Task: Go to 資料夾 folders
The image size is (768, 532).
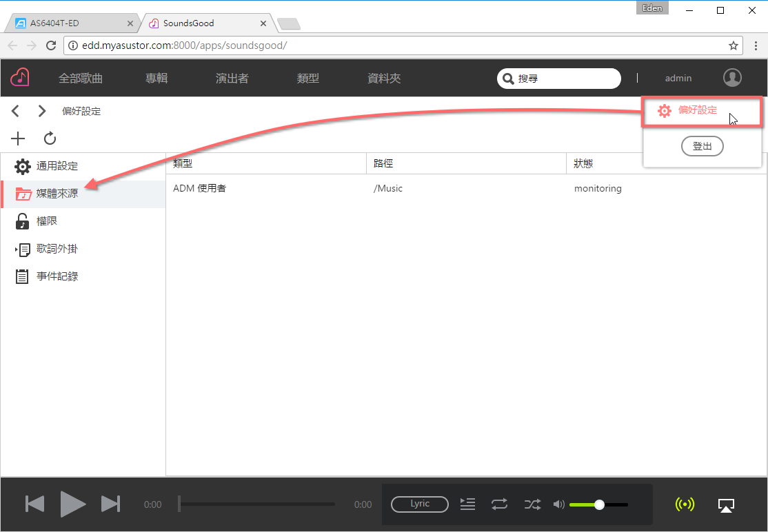Action: (384, 79)
